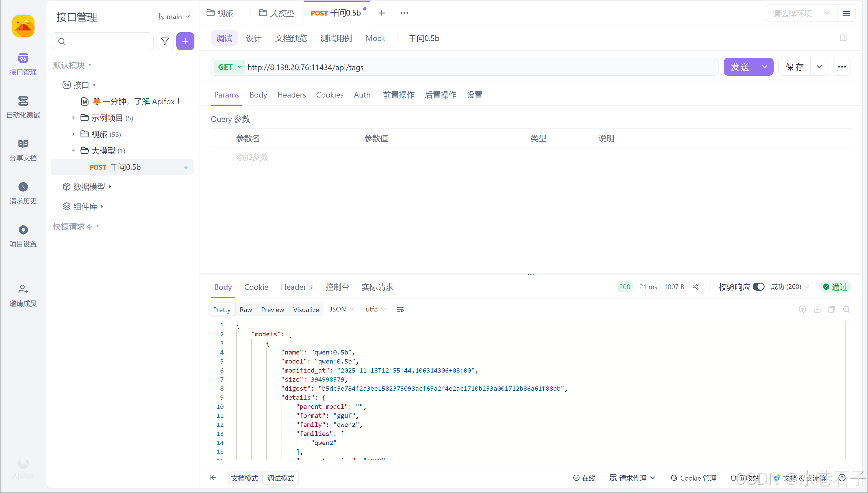868x493 pixels.
Task: Copy the response body
Action: [x=832, y=309]
